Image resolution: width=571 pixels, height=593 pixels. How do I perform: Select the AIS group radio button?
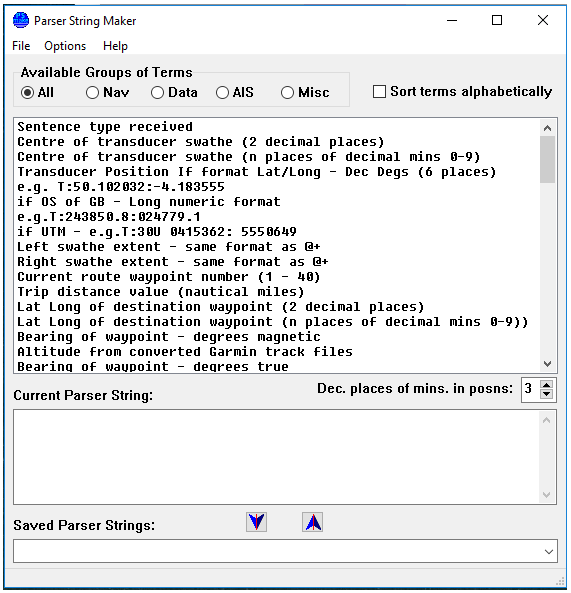click(x=222, y=93)
